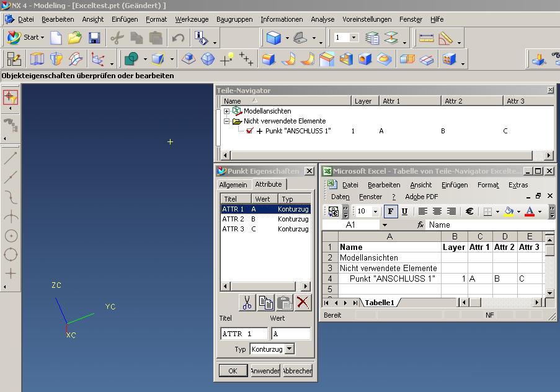The image size is (560, 392).
Task: Open the font color dropdown arrow in Excel
Action: [x=540, y=211]
